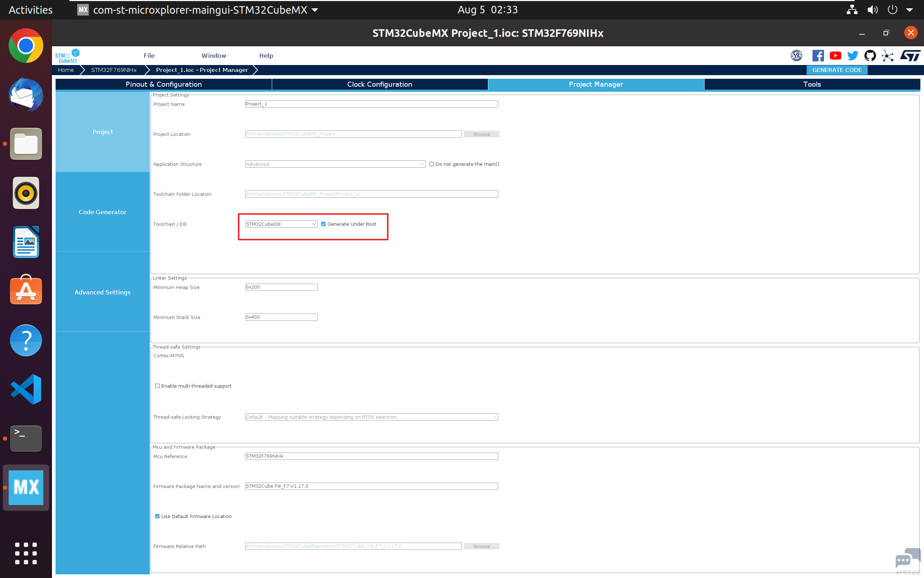
Task: Open the network status indicator
Action: pyautogui.click(x=852, y=10)
